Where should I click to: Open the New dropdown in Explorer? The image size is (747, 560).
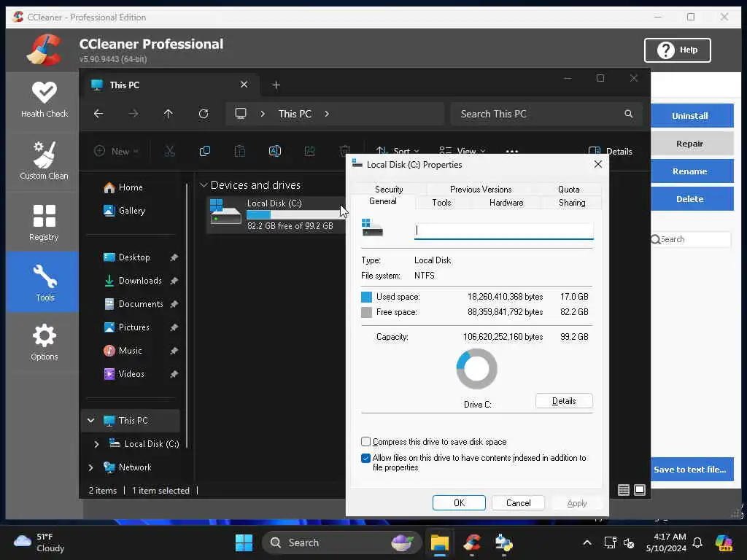[116, 152]
